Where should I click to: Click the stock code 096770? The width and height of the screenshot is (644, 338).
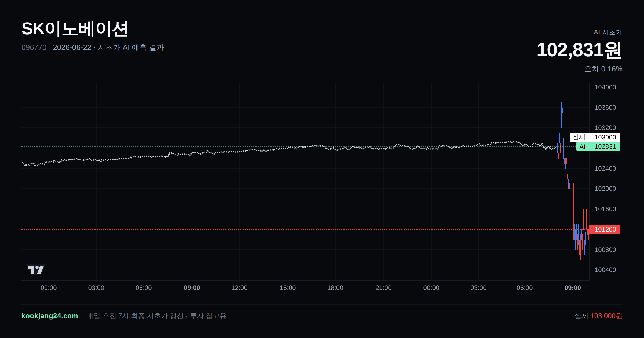click(34, 47)
